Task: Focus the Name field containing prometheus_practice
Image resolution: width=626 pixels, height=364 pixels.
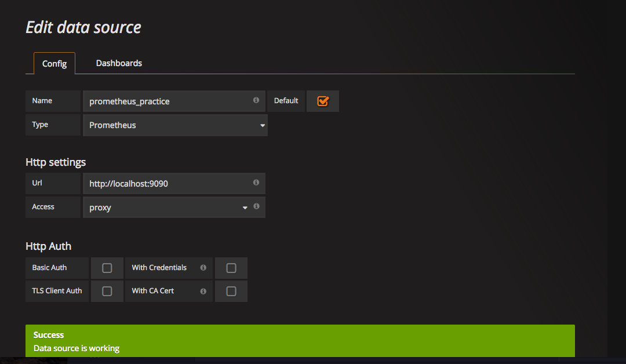Action: [x=168, y=101]
